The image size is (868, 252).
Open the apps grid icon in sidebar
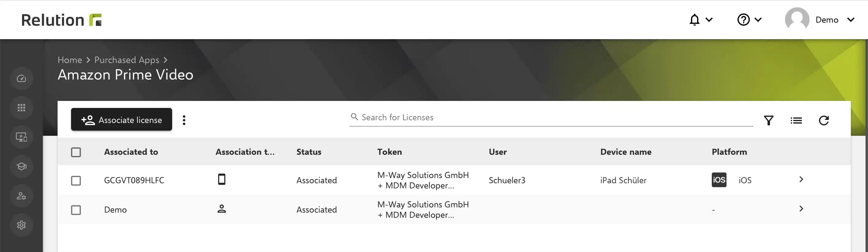click(x=21, y=108)
